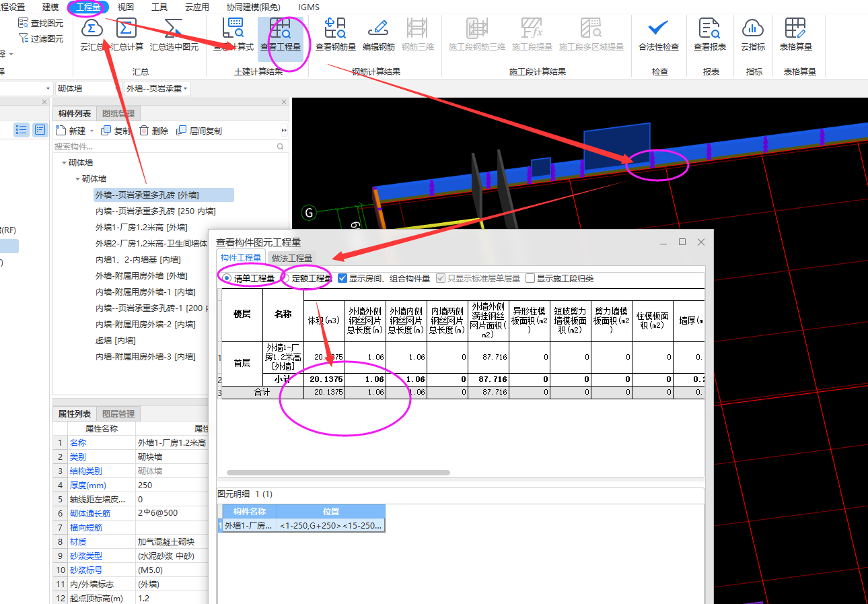Open the 砌体墙 component type dropdown

click(87, 88)
